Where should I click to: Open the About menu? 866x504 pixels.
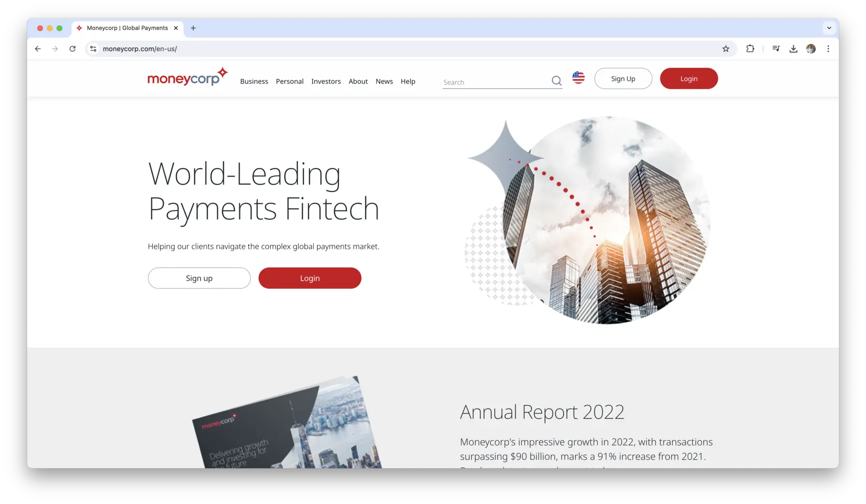click(x=358, y=81)
